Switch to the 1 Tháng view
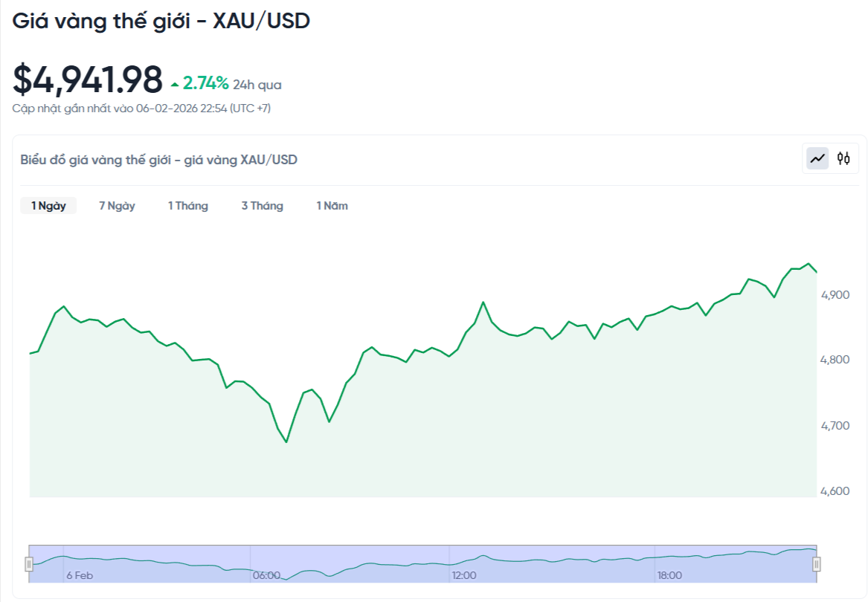Screen dimensions: 868x602 pos(188,205)
